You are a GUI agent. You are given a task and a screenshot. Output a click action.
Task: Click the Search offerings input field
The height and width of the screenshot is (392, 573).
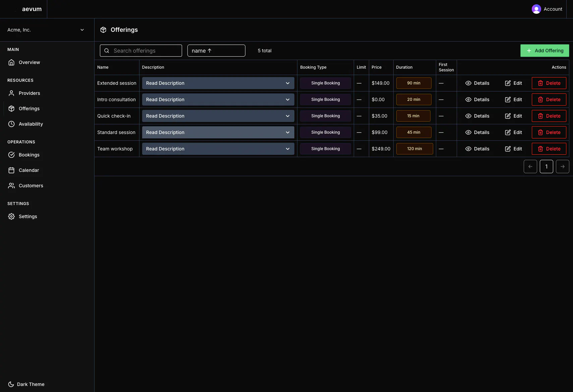pos(141,51)
